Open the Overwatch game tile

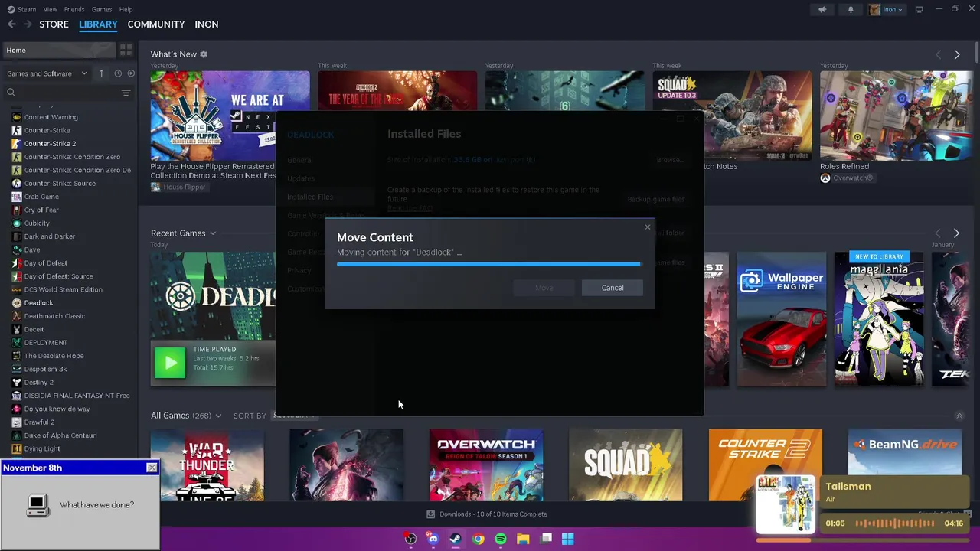[486, 465]
